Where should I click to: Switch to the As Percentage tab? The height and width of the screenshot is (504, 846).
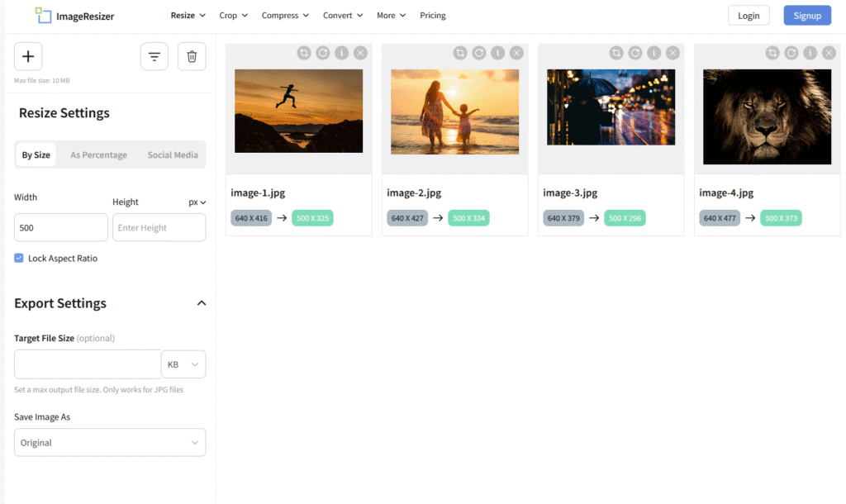pos(99,155)
